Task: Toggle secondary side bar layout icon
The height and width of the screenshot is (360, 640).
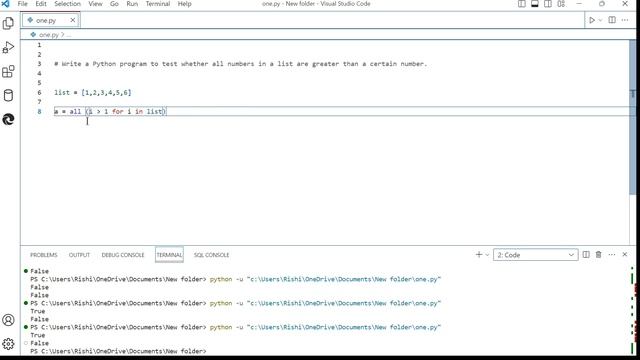Action: (548, 4)
